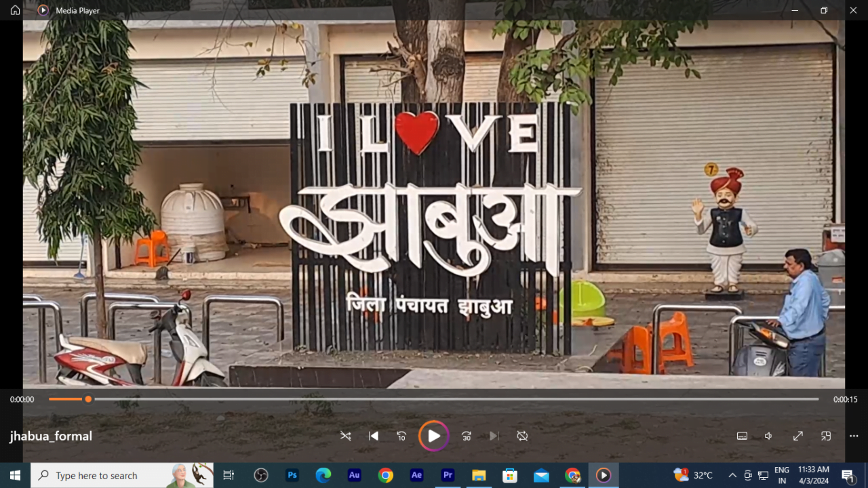Open the volume control

[768, 436]
